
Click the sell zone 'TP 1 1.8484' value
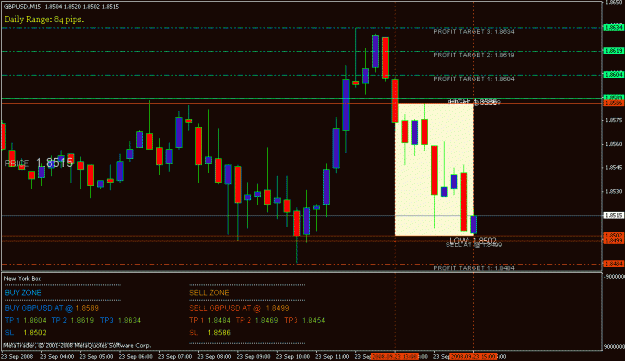pos(210,320)
